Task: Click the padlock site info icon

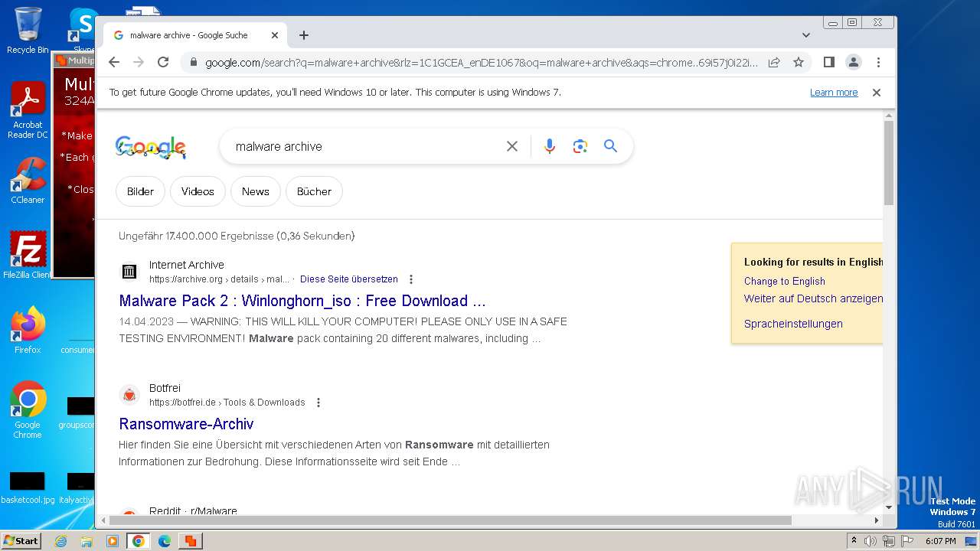Action: click(194, 63)
